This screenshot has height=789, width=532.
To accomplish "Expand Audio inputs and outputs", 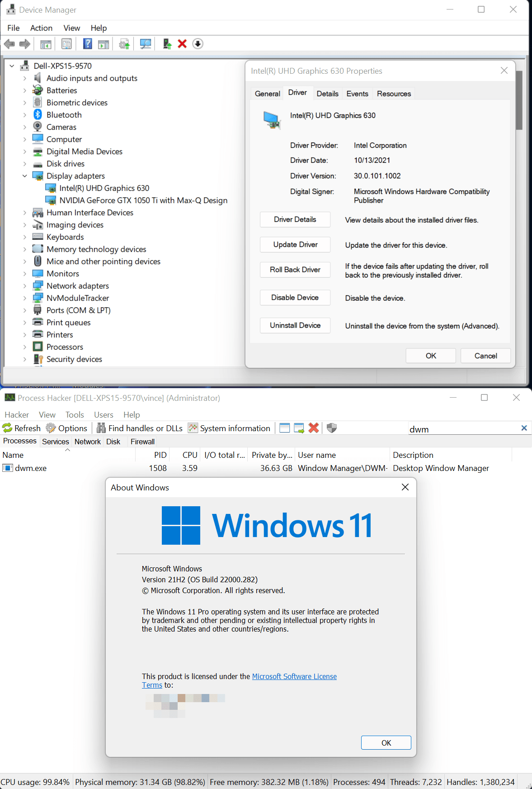I will [25, 78].
